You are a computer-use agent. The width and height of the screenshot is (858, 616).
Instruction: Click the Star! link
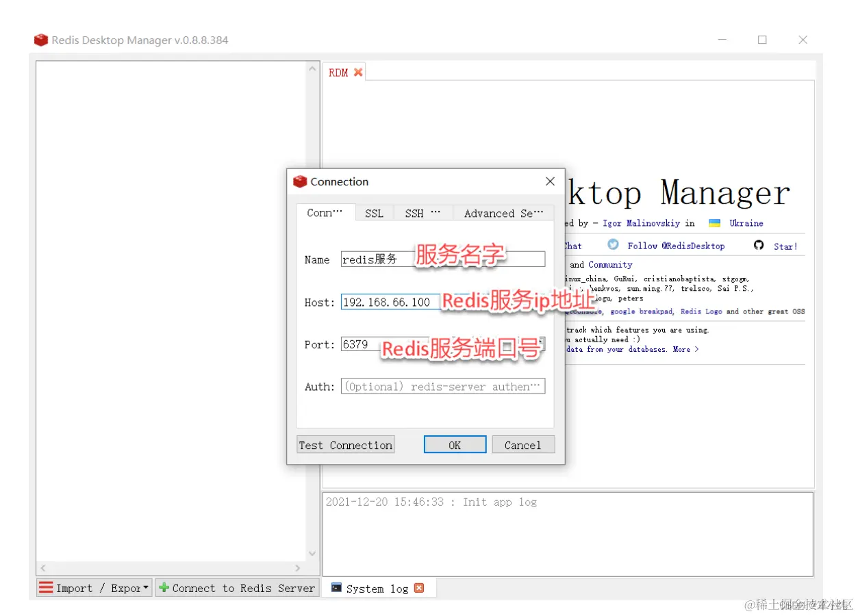[x=785, y=246]
